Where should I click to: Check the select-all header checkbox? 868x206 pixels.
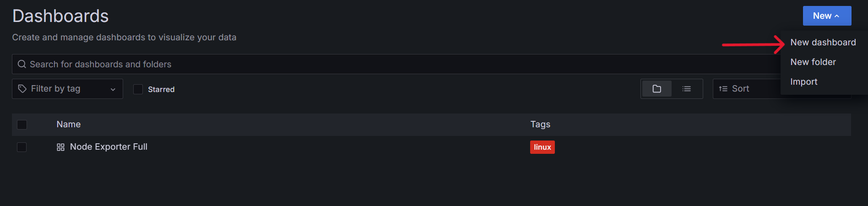pyautogui.click(x=22, y=125)
